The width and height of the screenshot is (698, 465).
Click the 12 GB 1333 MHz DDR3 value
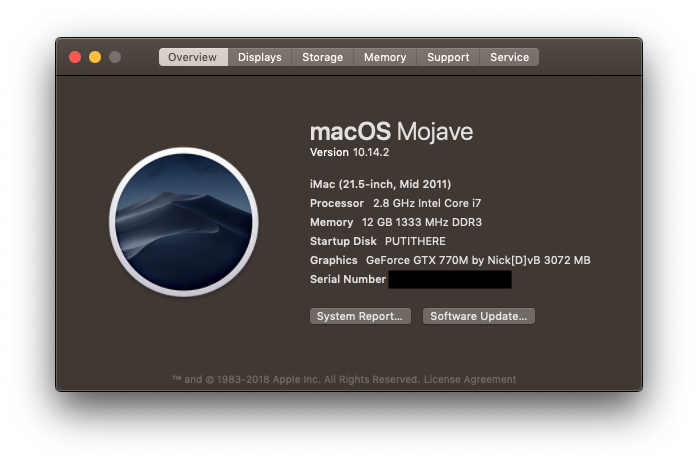coord(422,222)
